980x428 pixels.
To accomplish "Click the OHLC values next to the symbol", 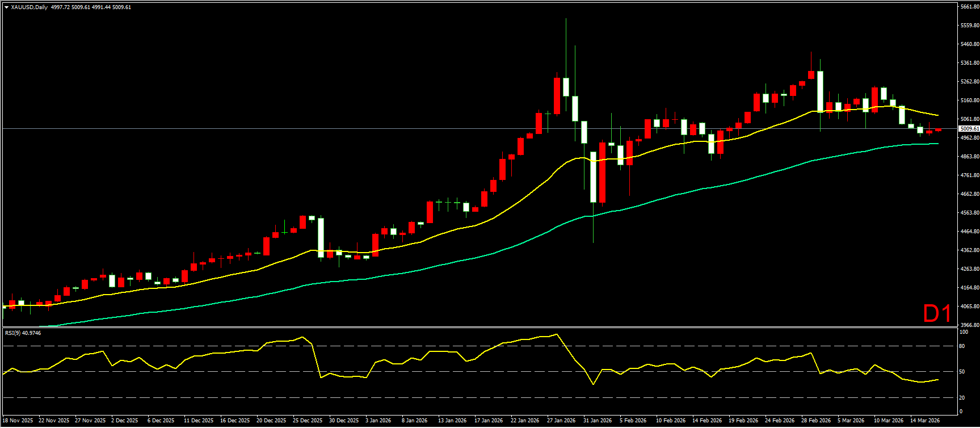I will click(x=91, y=7).
